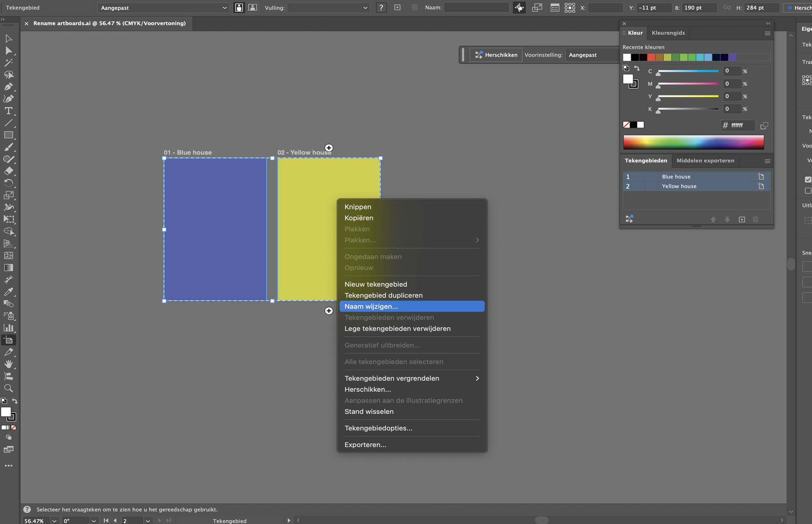Toggle portrait orientation in the options bar
The width and height of the screenshot is (812, 524).
click(239, 7)
